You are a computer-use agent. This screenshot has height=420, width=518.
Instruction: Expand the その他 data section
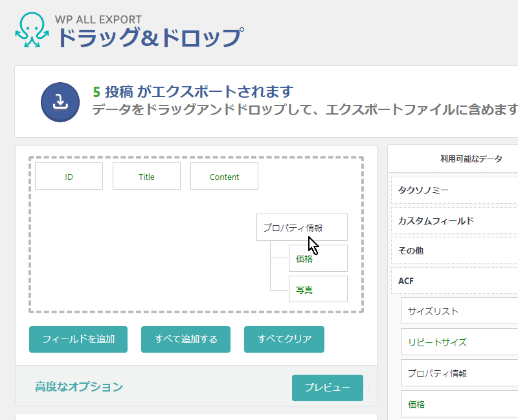(x=455, y=250)
